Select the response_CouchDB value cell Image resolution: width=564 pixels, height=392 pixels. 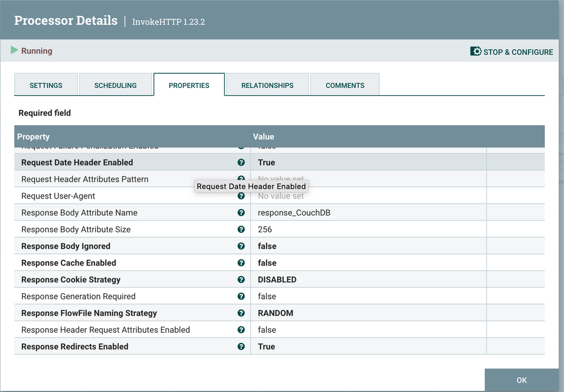pos(368,213)
